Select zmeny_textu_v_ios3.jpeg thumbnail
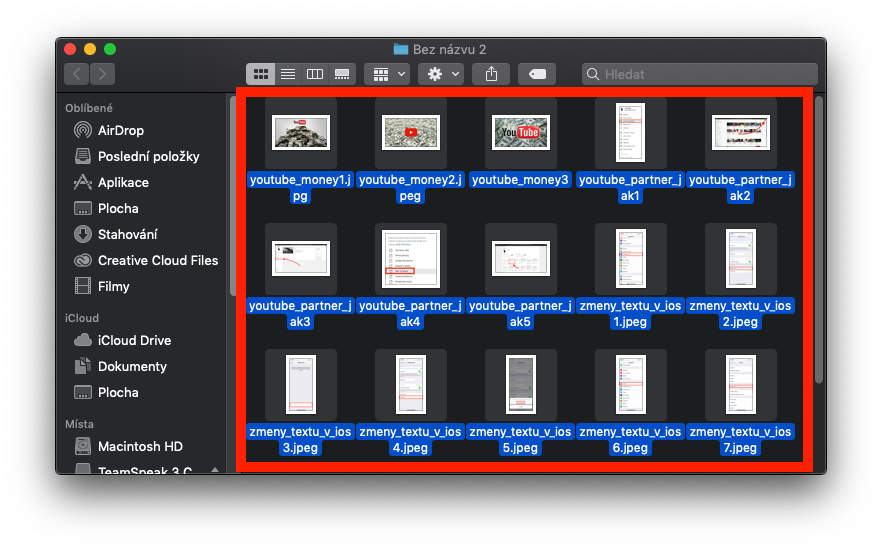This screenshot has height=548, width=882. (x=301, y=385)
